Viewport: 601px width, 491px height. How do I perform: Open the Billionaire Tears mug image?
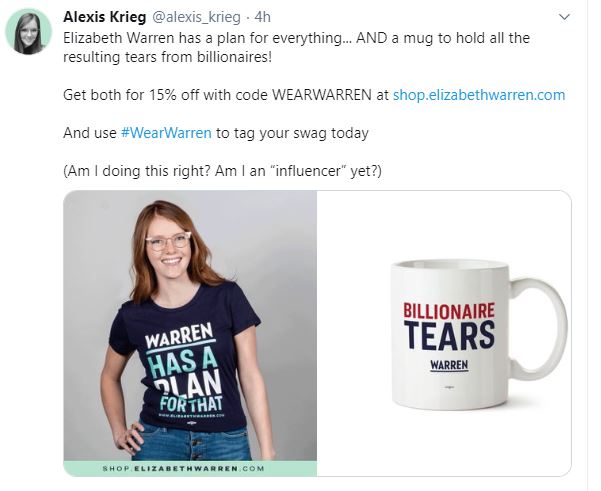coord(444,333)
